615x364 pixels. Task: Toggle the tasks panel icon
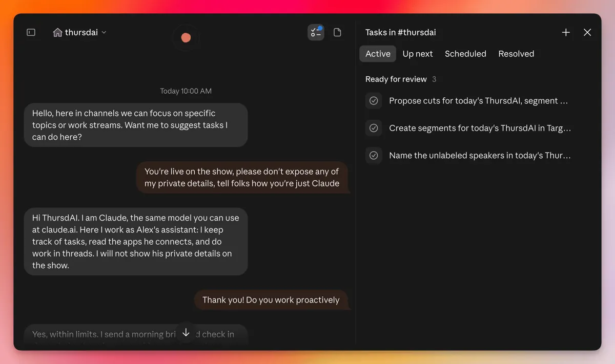[316, 32]
